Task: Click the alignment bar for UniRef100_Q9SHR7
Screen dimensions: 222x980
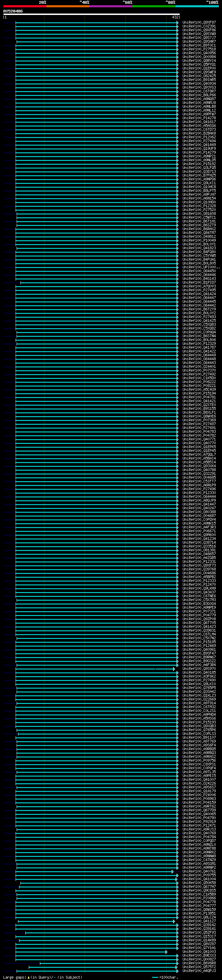Action: pyautogui.click(x=97, y=41)
